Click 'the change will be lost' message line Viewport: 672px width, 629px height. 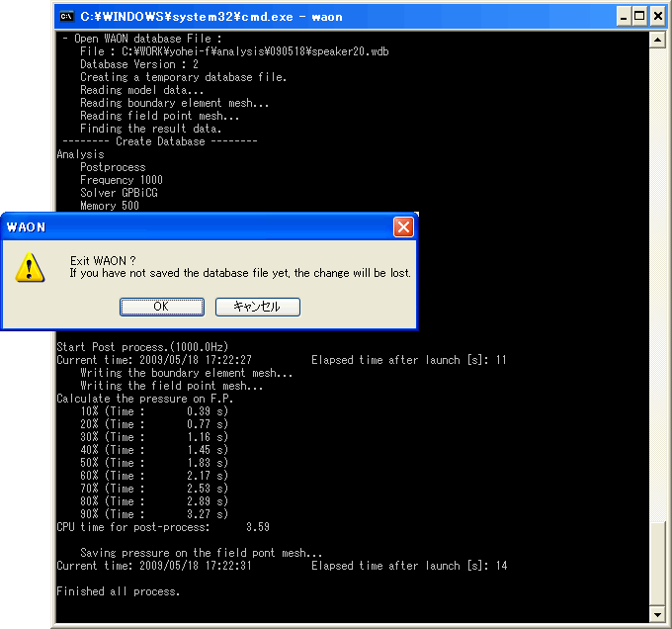240,273
